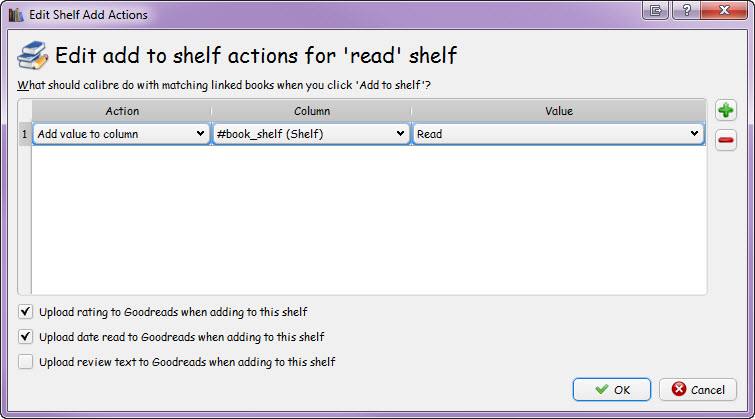Screen dimensions: 755x419
Task: Open the 'Add value to column' dropdown
Action: click(x=121, y=134)
